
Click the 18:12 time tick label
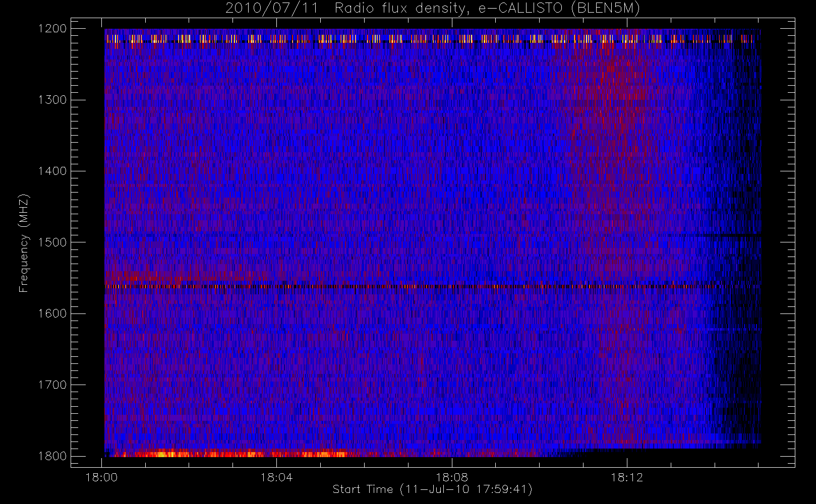coord(627,477)
